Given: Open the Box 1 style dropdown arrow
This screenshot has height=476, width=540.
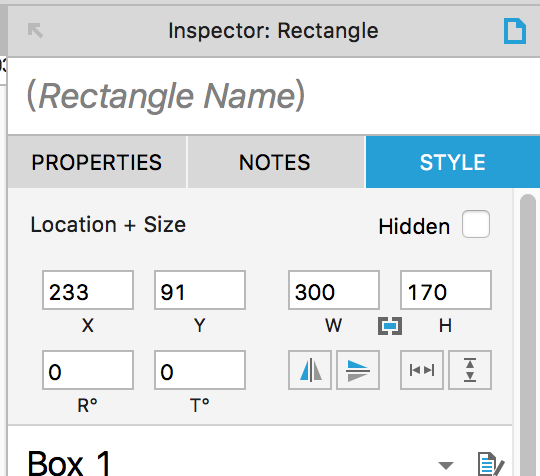Looking at the screenshot, I should pyautogui.click(x=446, y=466).
